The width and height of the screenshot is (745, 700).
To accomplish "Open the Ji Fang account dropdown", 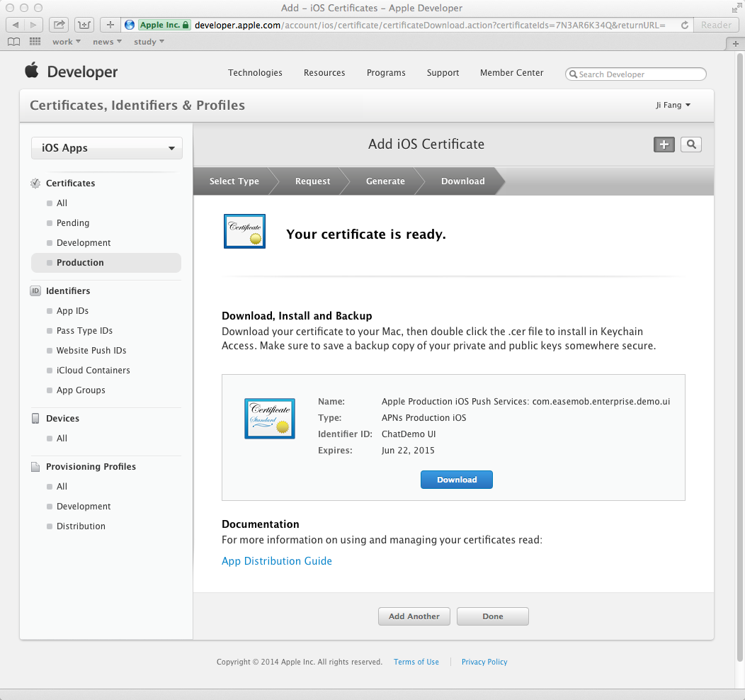I will coord(673,105).
